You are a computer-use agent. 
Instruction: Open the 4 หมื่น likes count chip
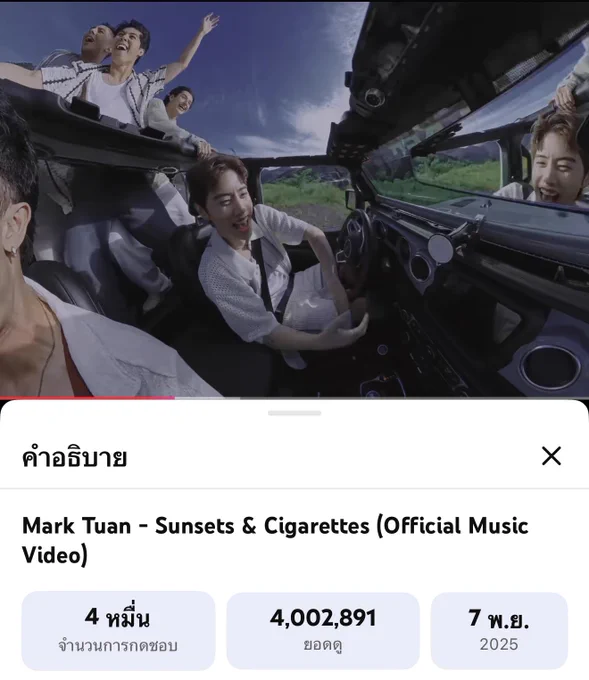[118, 631]
